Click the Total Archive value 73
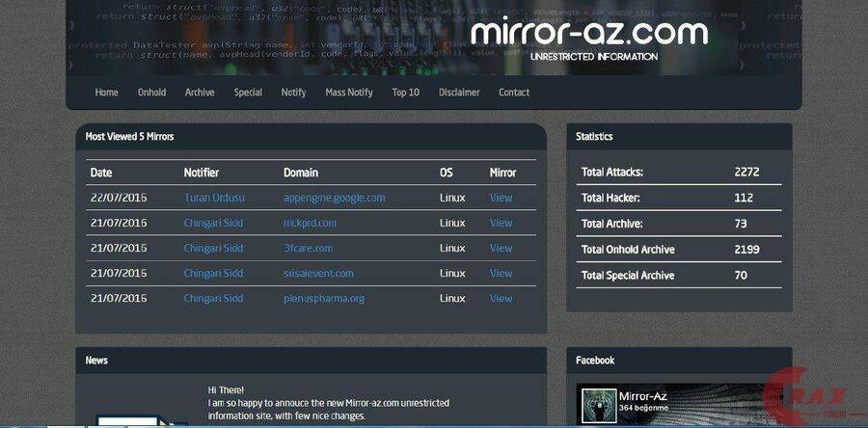The width and height of the screenshot is (868, 428). click(x=741, y=224)
